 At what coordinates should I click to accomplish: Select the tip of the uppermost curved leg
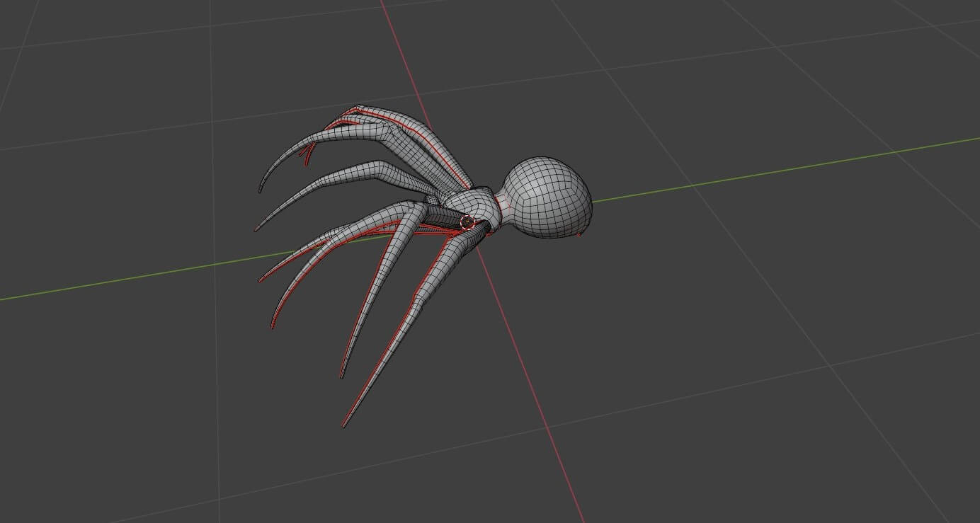point(260,189)
